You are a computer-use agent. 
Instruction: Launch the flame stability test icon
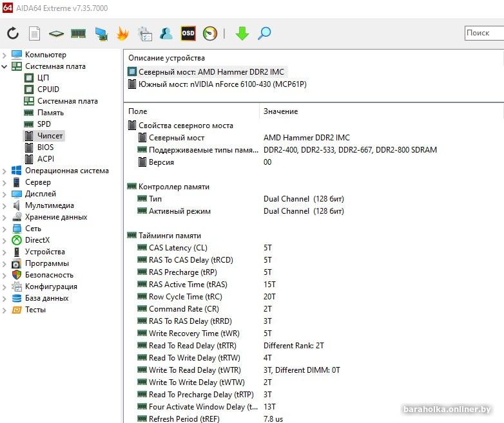click(x=123, y=33)
